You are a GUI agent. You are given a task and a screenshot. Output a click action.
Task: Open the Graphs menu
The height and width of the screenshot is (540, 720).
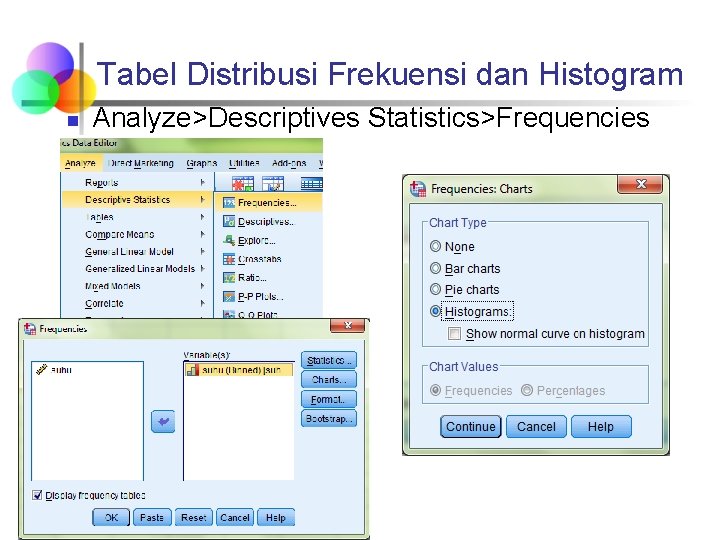click(x=202, y=163)
